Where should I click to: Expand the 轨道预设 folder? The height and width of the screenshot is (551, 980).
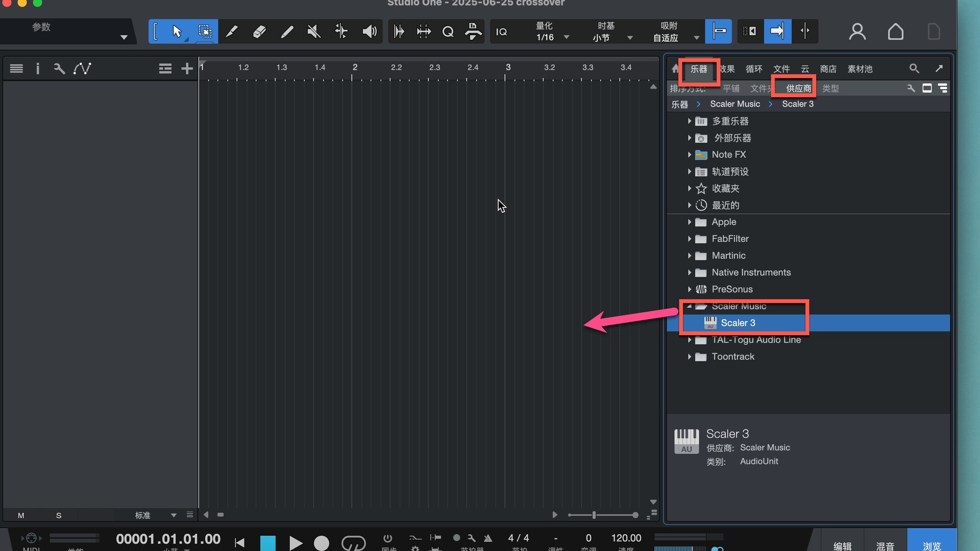click(x=689, y=172)
